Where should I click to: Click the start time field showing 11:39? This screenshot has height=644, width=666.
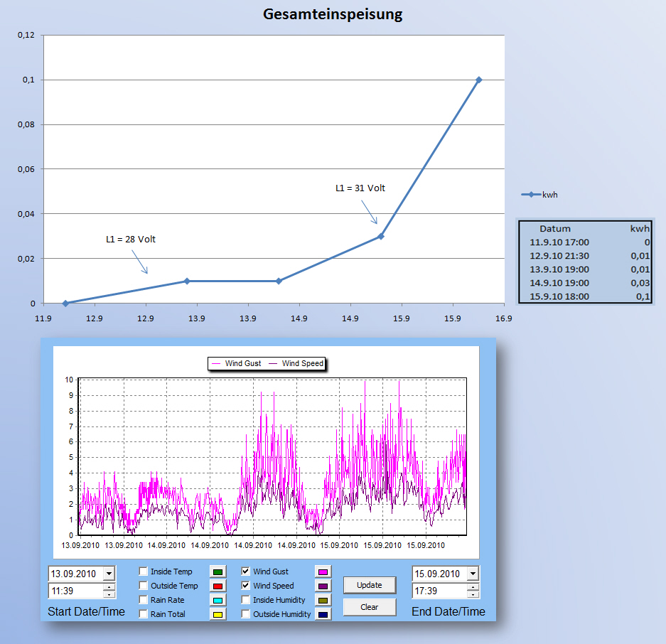coord(75,591)
